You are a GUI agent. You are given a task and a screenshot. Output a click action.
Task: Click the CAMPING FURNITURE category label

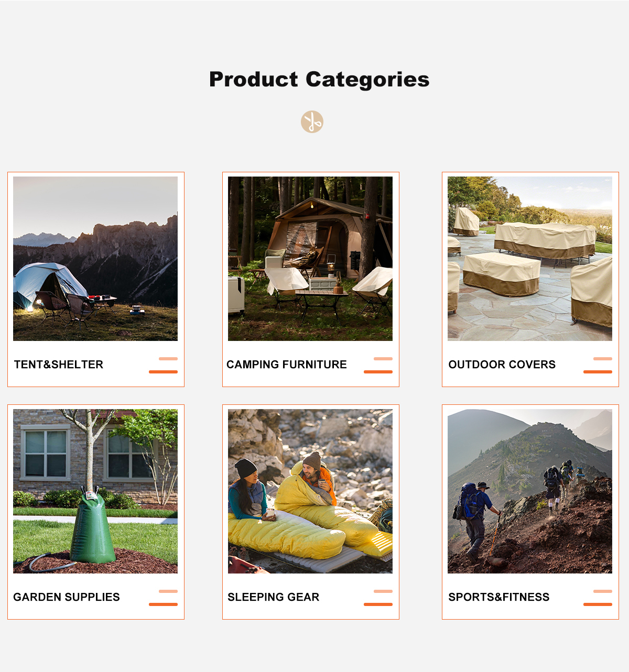click(x=287, y=365)
